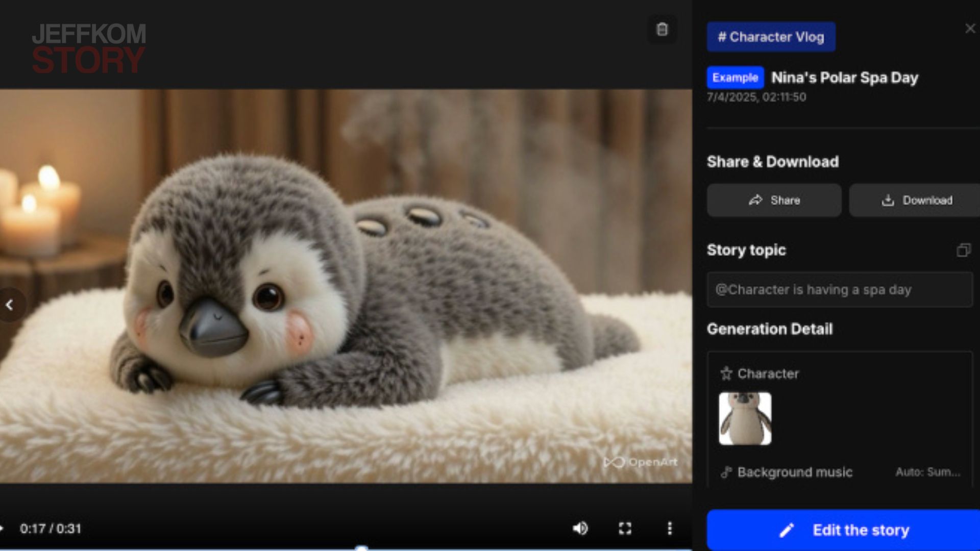Click the delete story trash icon
980x551 pixels.
[x=662, y=30]
